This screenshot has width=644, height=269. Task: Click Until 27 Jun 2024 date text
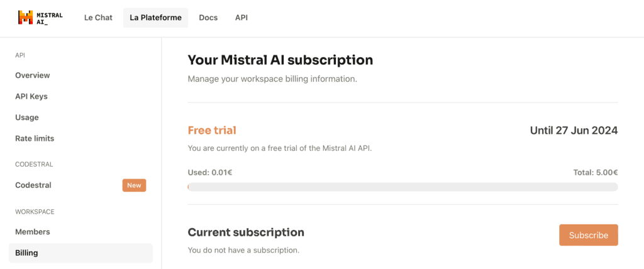[x=574, y=131]
